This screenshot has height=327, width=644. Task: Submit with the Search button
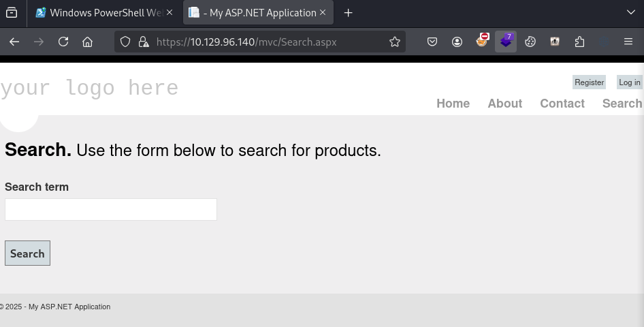coord(27,253)
